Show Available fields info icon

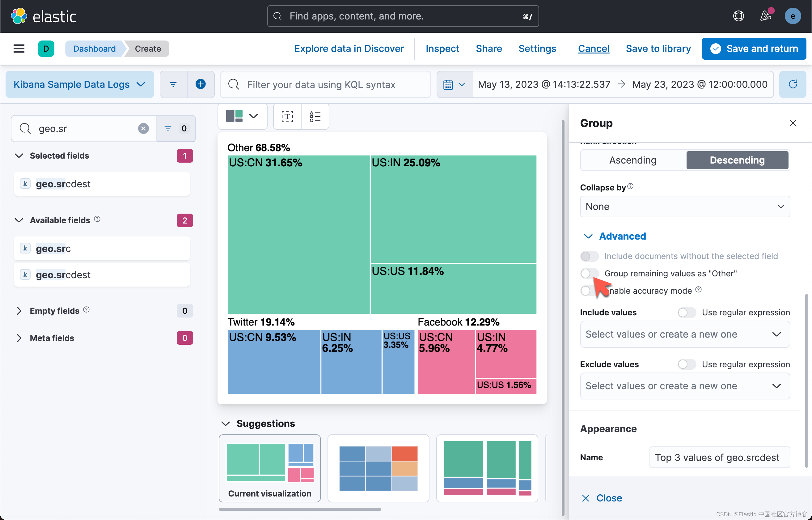(97, 219)
